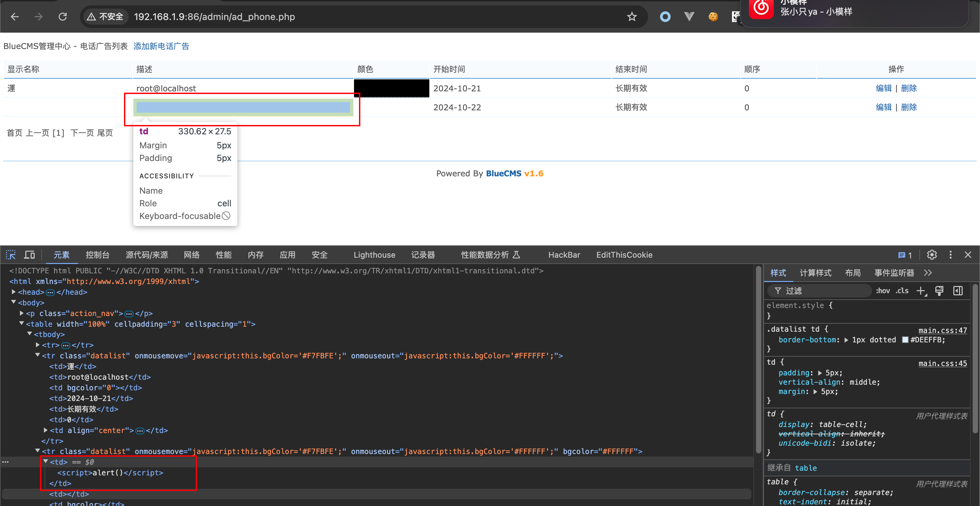
Task: Collapse the body element node
Action: (x=14, y=302)
